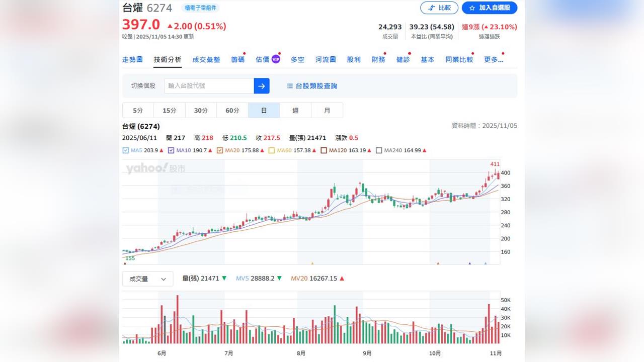This screenshot has height=362, width=644.
Task: Select the 60分 timeframe button
Action: pos(232,110)
